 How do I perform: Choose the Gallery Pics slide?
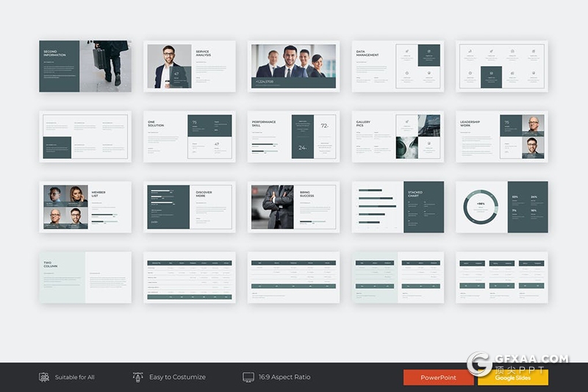pos(398,137)
